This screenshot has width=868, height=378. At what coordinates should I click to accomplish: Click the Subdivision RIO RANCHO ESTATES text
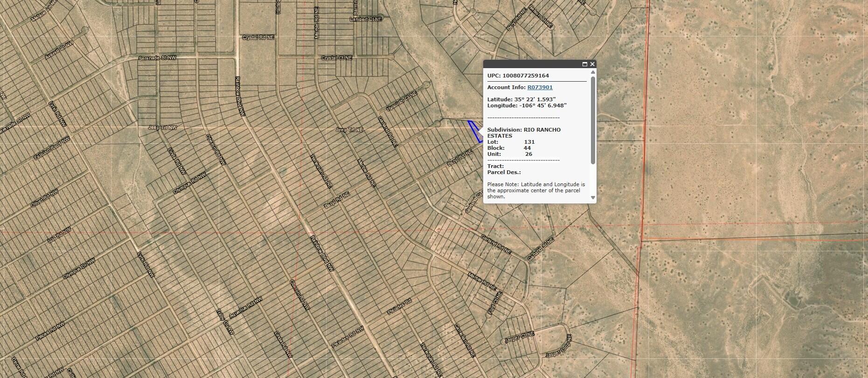tap(524, 133)
